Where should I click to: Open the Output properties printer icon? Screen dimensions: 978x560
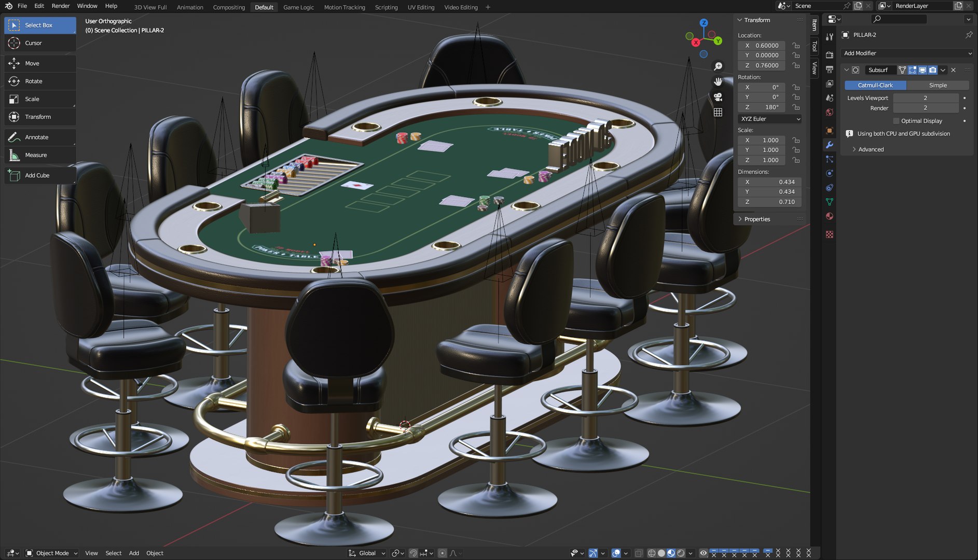(830, 69)
